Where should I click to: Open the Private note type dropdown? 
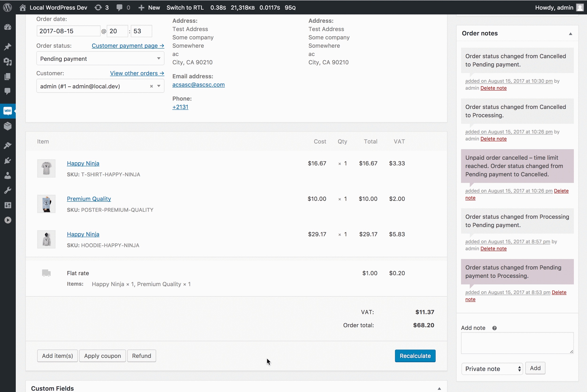pyautogui.click(x=492, y=369)
